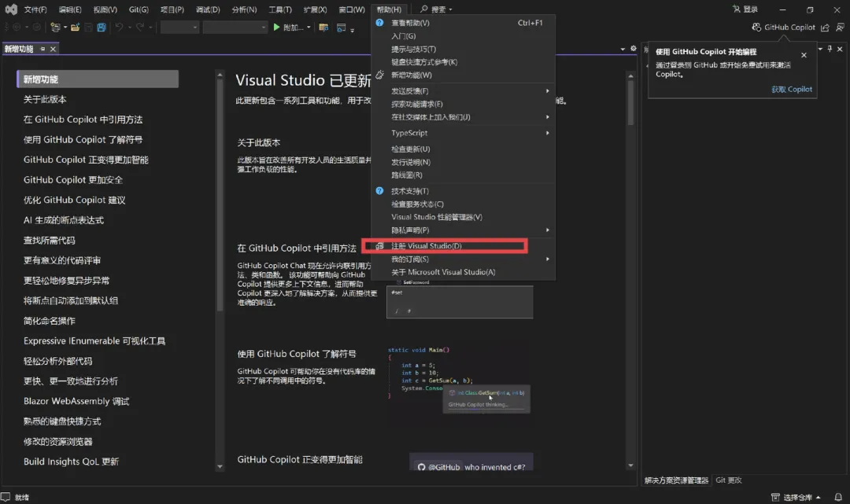Open the 扩展(X) menu
This screenshot has width=850, height=504.
[x=315, y=9]
